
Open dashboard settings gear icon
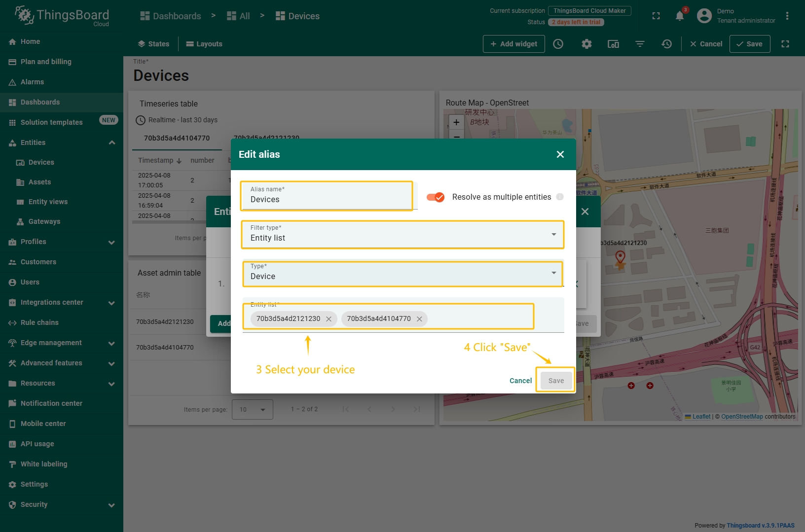click(586, 44)
